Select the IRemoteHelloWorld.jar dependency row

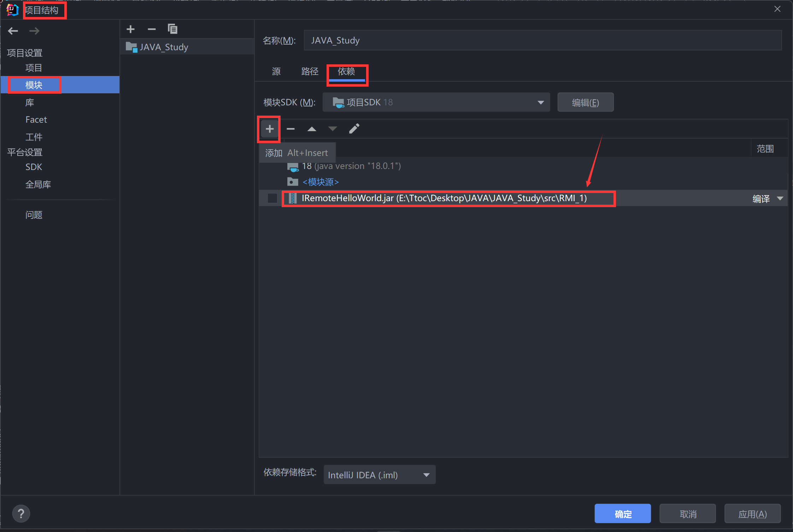pyautogui.click(x=523, y=198)
